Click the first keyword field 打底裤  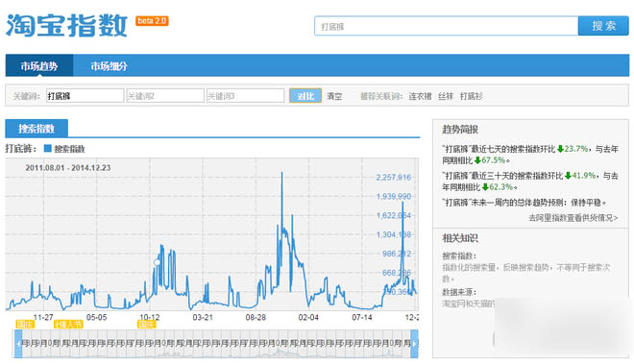[85, 96]
